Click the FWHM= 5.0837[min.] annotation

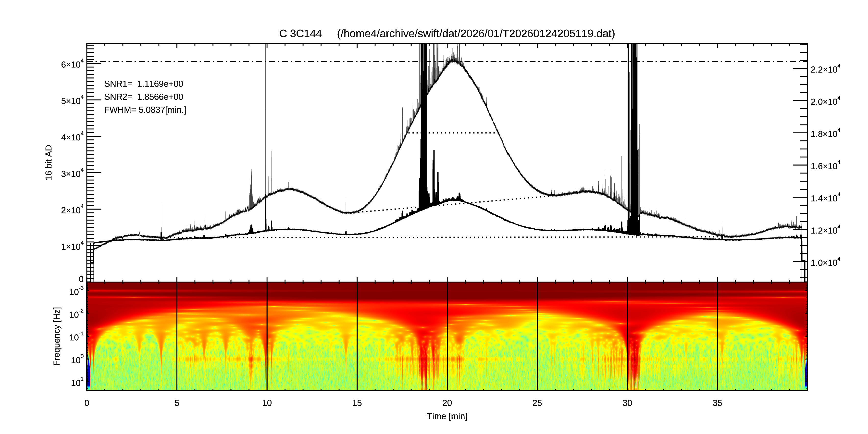click(145, 110)
